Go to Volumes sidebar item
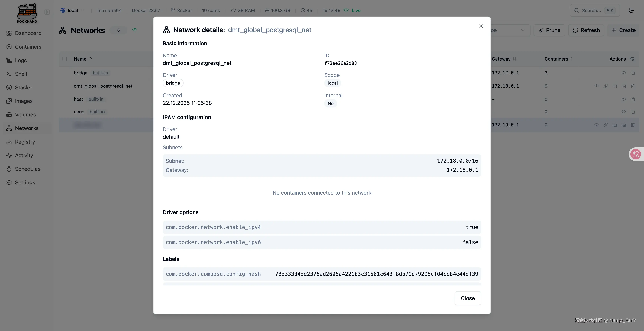The image size is (644, 331). (25, 115)
